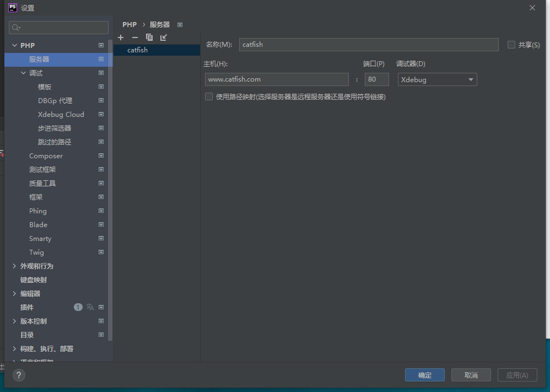
Task: Open 步进筛选器 settings
Action: [55, 128]
